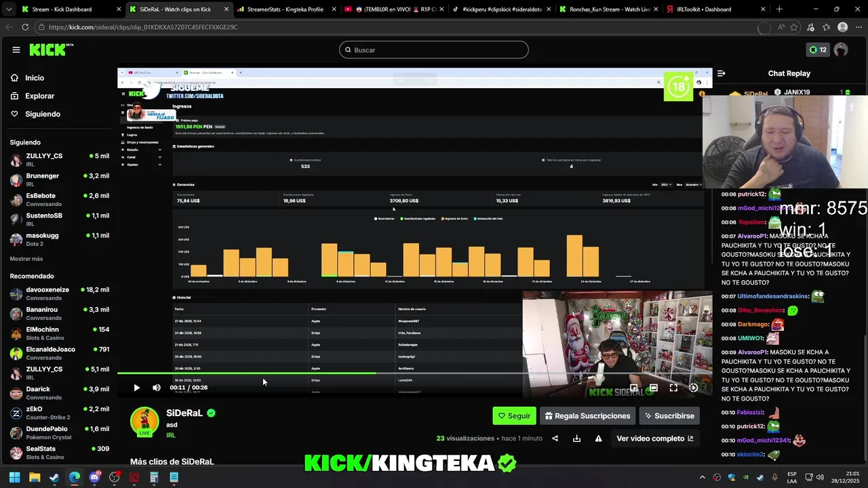Open SealStats recommended channel
Viewport: 868px width, 488px height.
[x=60, y=452]
